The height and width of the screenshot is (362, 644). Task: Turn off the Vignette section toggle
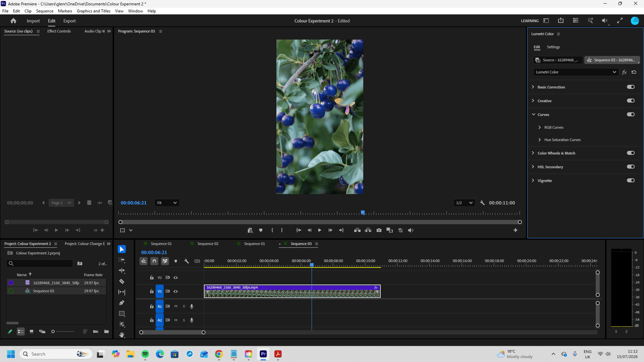[631, 181]
